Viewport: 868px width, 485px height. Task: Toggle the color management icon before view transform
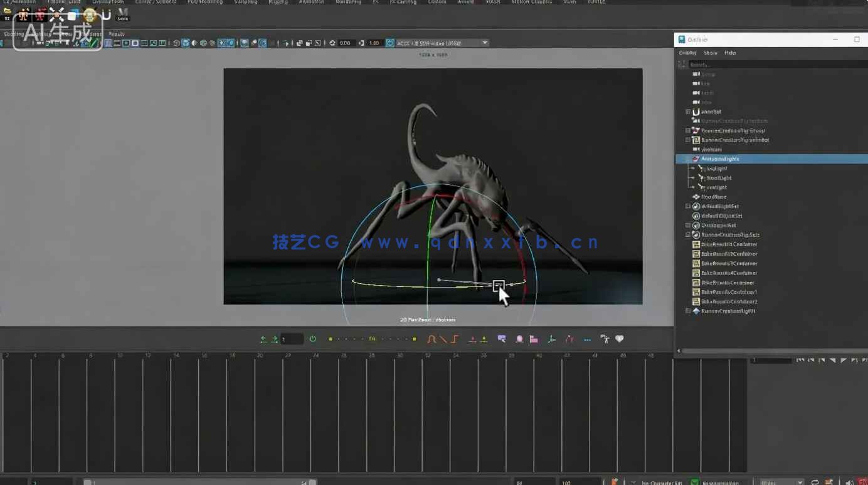point(390,43)
